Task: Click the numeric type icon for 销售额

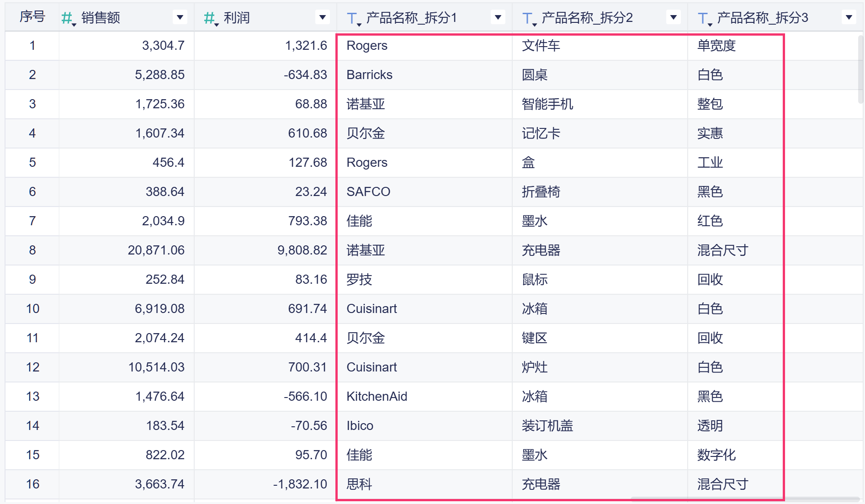Action: click(68, 18)
